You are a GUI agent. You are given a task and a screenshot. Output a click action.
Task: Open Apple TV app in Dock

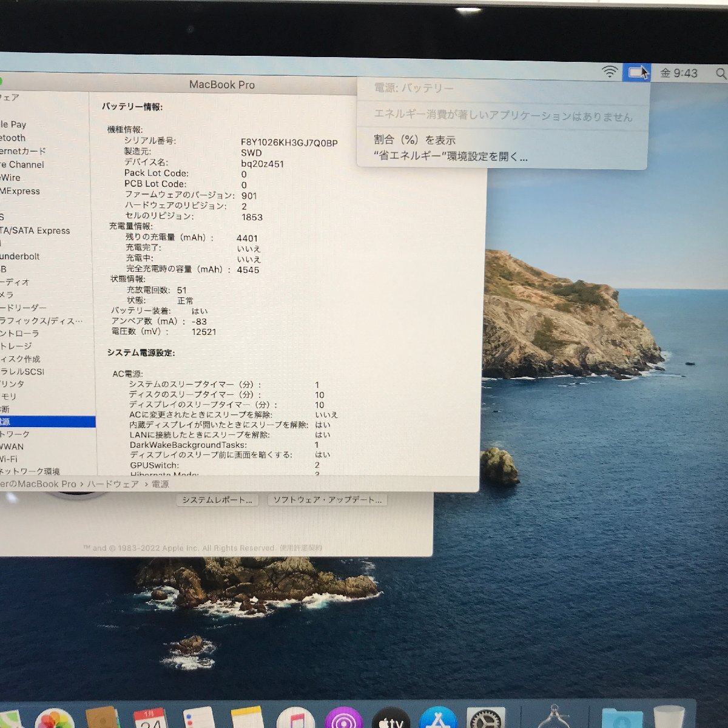pos(391,718)
